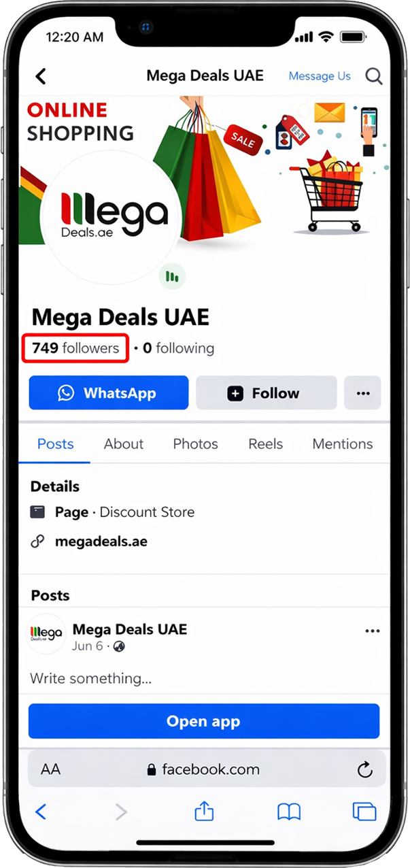Reload the page using Safari's refresh icon

coord(365,769)
